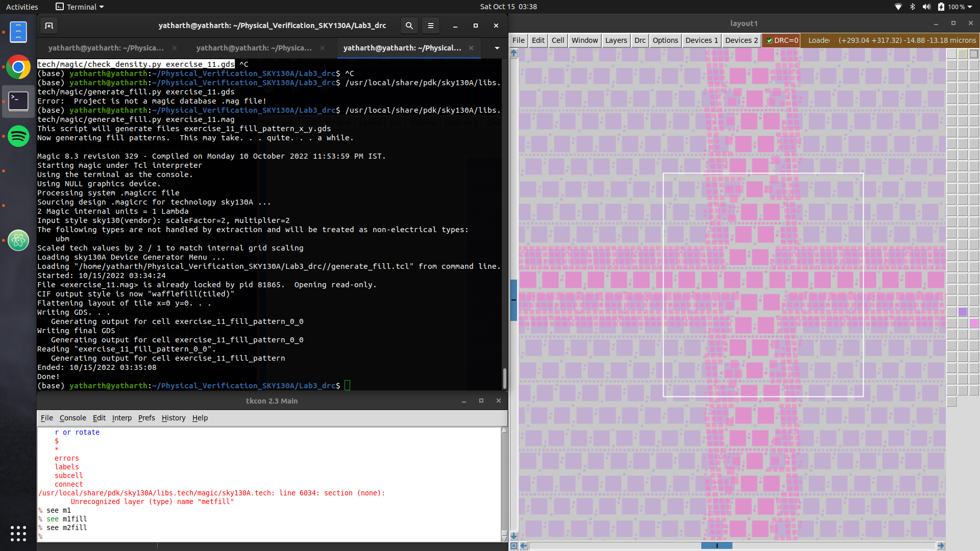This screenshot has height=551, width=980.
Task: Open the Prefs menu in tkcon
Action: click(x=146, y=418)
